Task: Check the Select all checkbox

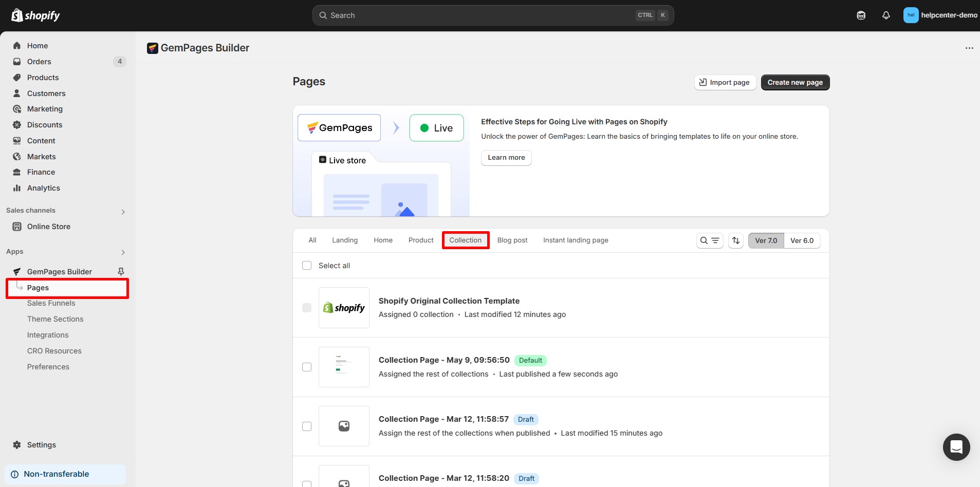Action: pos(307,266)
